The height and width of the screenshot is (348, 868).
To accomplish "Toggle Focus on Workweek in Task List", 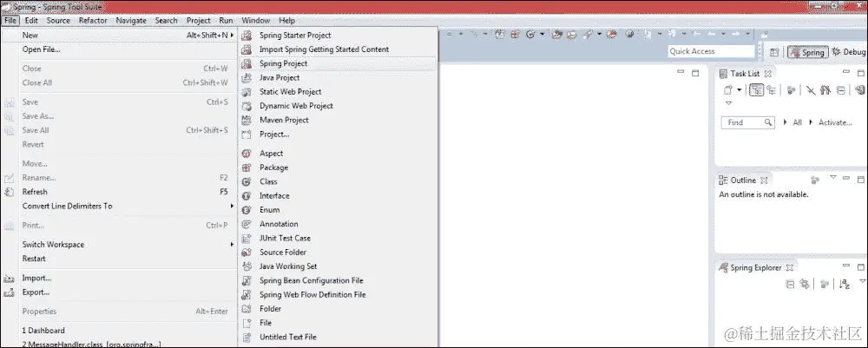I will (792, 90).
